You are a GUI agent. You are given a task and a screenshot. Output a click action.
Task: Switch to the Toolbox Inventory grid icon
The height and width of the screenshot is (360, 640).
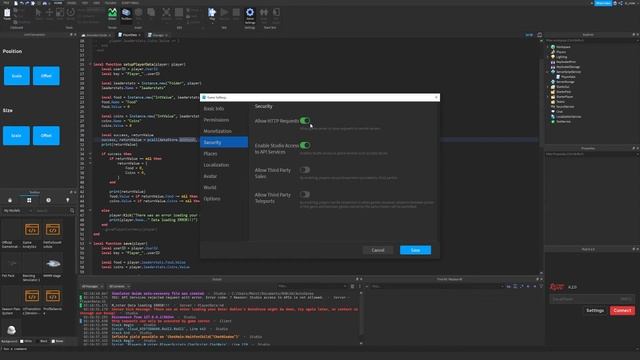[29, 200]
